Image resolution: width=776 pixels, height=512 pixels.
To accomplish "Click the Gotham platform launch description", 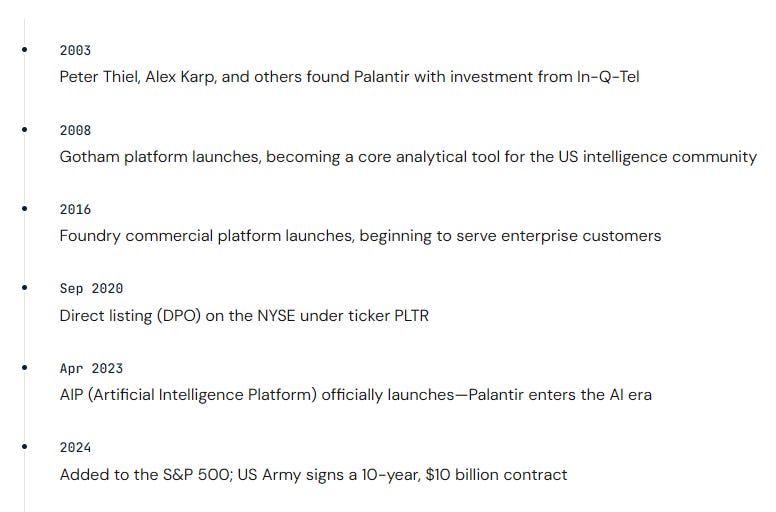I will 408,157.
